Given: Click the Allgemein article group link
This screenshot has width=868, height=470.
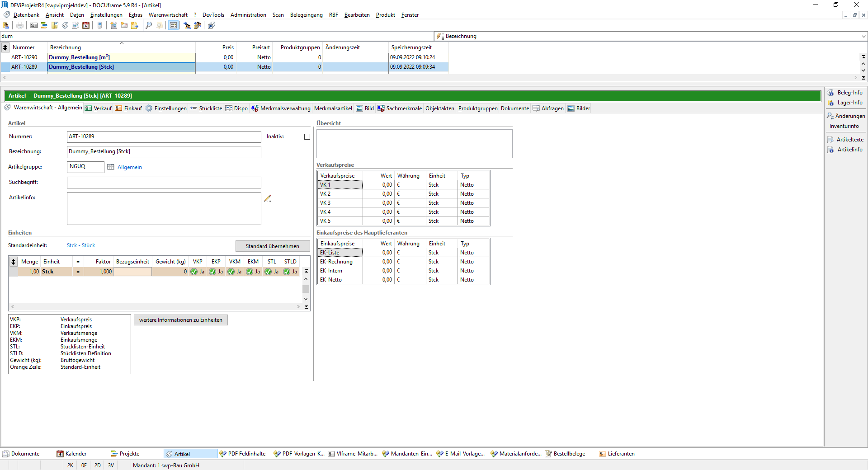Looking at the screenshot, I should tap(130, 167).
